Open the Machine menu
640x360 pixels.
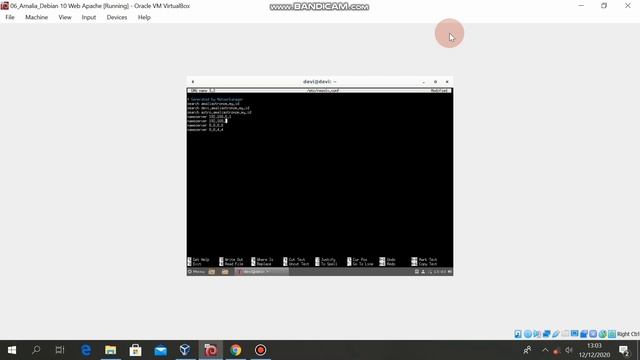point(36,17)
